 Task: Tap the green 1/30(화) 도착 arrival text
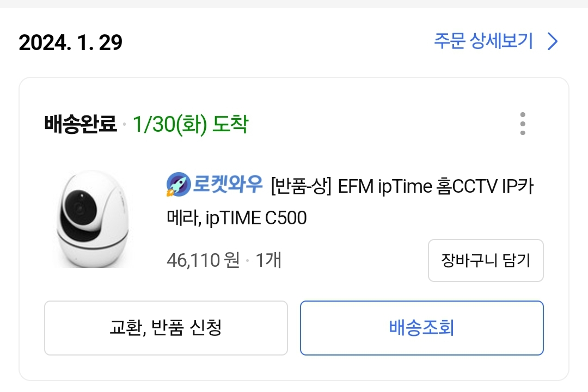click(191, 124)
